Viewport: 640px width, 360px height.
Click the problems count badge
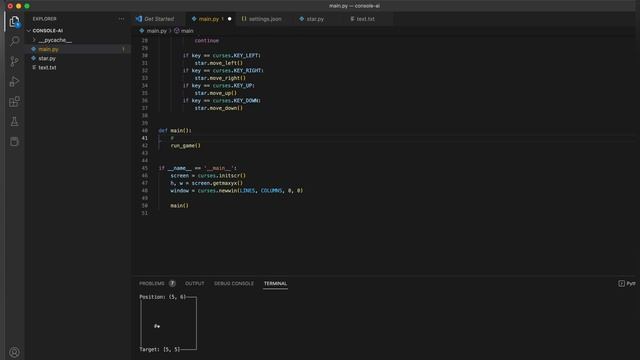172,283
